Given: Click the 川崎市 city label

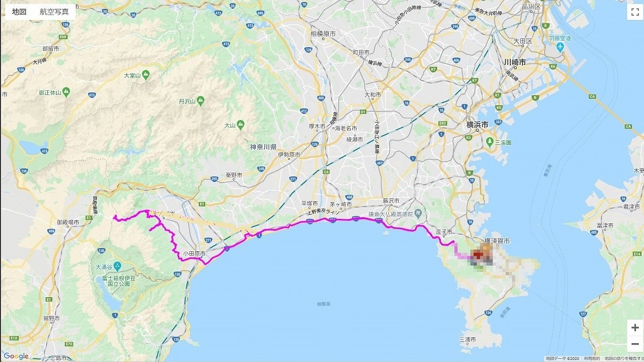Looking at the screenshot, I should (x=514, y=62).
